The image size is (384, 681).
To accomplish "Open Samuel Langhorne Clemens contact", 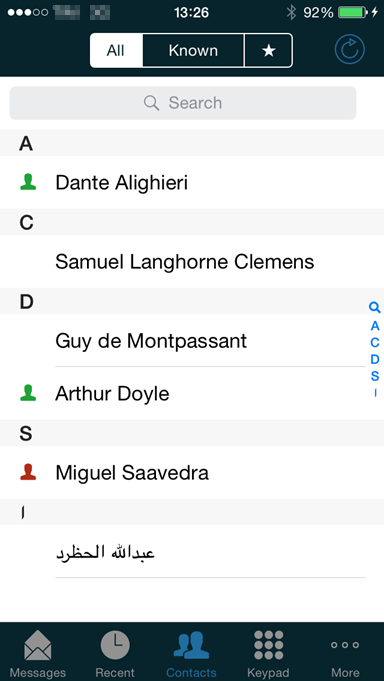I will tap(192, 261).
